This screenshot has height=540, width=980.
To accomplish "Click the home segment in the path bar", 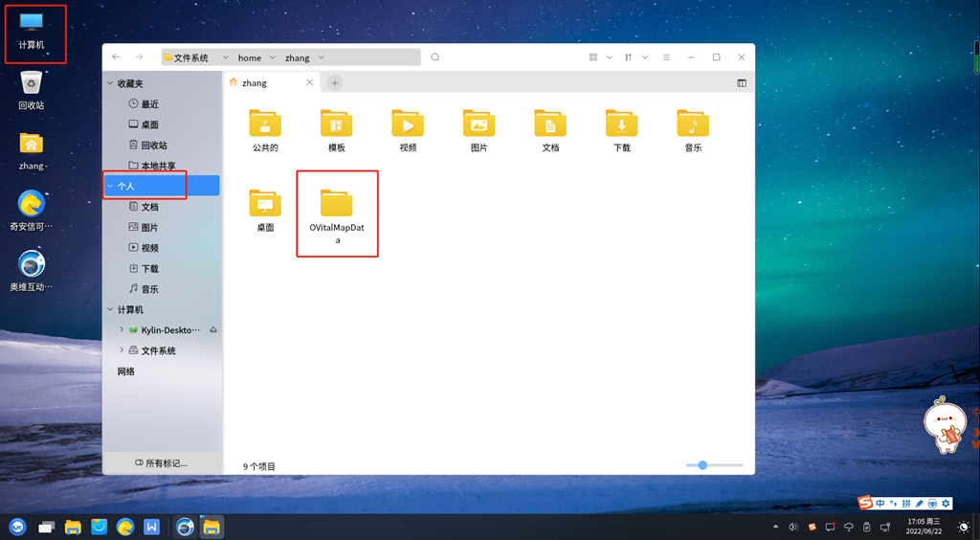I will (250, 58).
